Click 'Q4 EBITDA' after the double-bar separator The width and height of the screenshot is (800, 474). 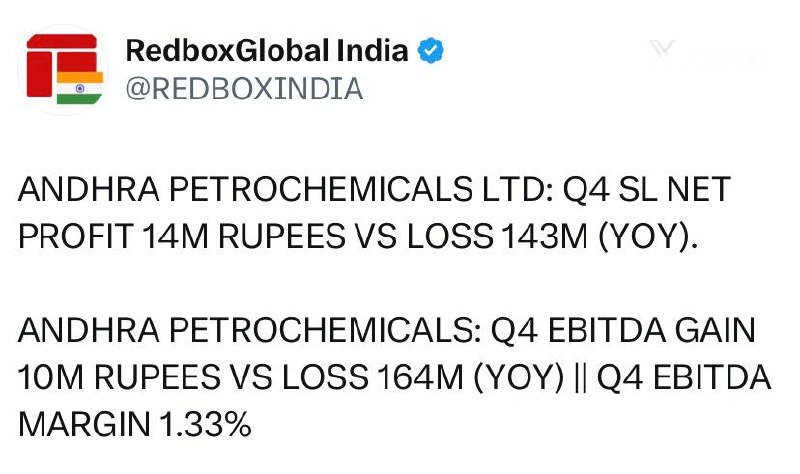coord(683,378)
